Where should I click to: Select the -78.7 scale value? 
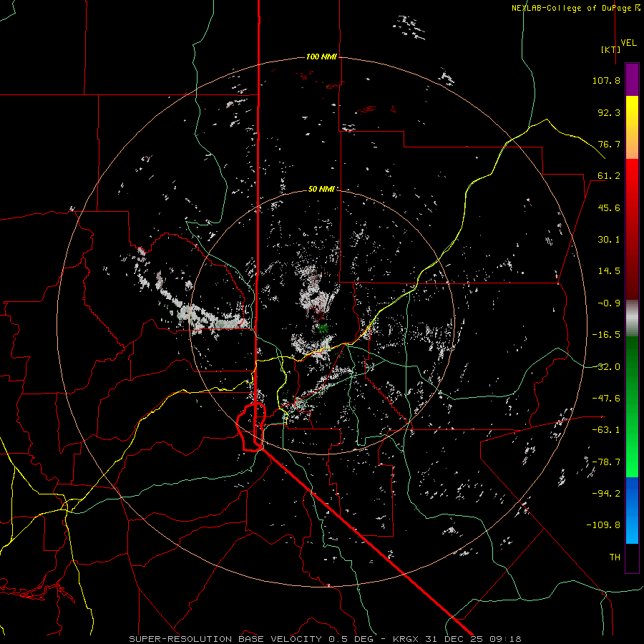click(606, 462)
